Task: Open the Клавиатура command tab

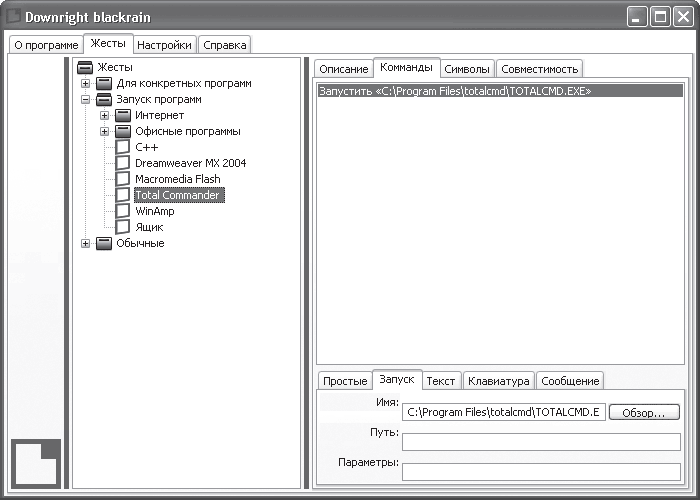Action: point(499,381)
